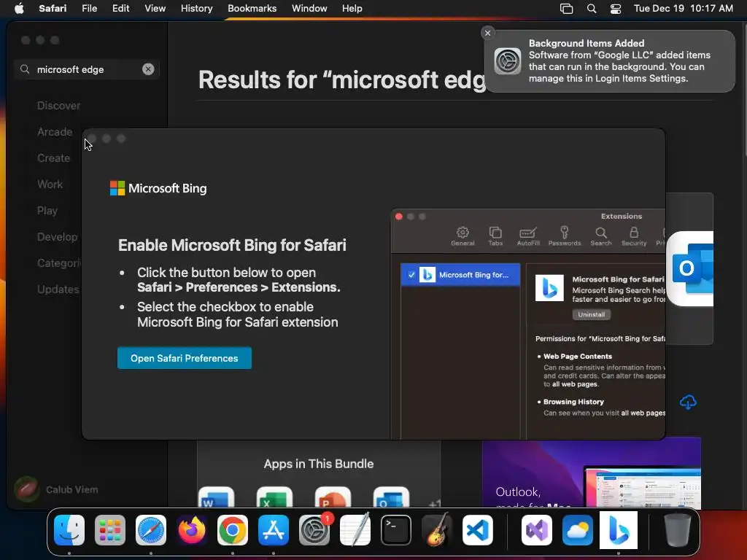The height and width of the screenshot is (560, 747).
Task: Open the File menu
Action: point(89,9)
